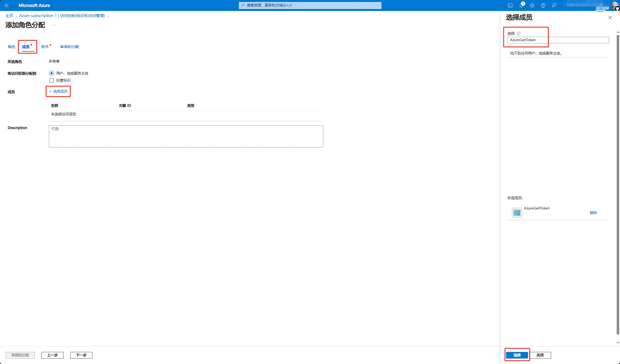Select the 托管标识 radio option
The image size is (620, 364).
click(x=52, y=80)
